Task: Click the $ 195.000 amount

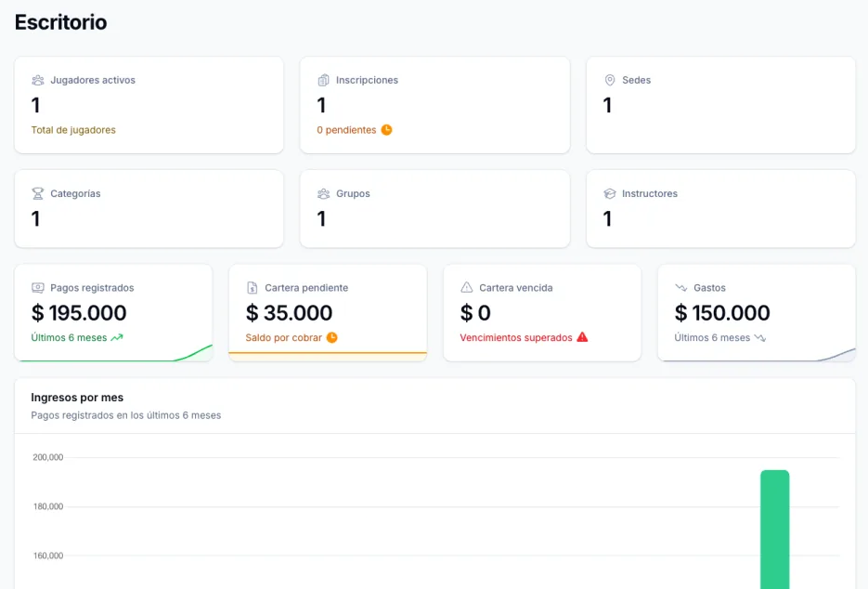Action: pyautogui.click(x=79, y=313)
